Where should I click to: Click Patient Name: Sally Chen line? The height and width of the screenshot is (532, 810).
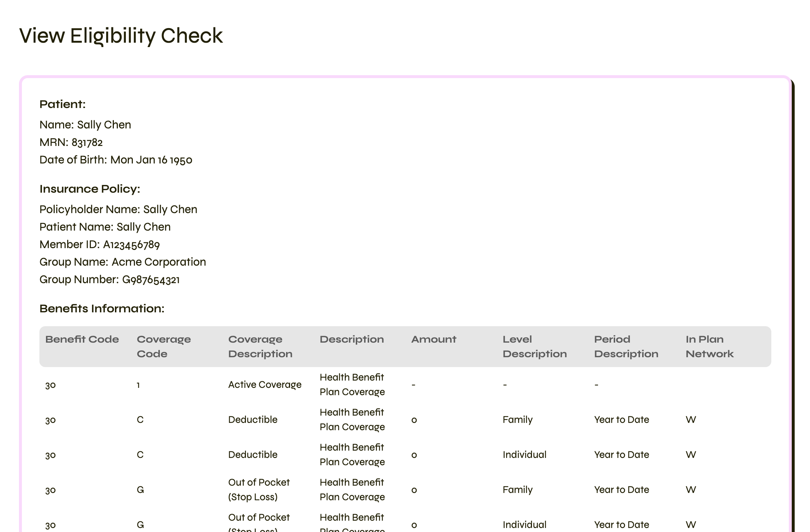click(x=105, y=227)
